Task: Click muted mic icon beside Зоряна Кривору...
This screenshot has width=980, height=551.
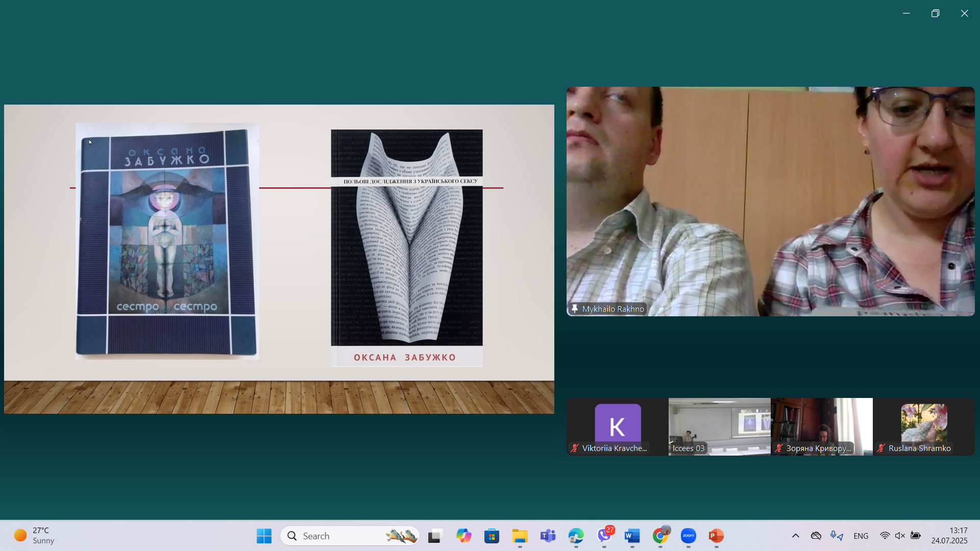Action: (x=779, y=448)
